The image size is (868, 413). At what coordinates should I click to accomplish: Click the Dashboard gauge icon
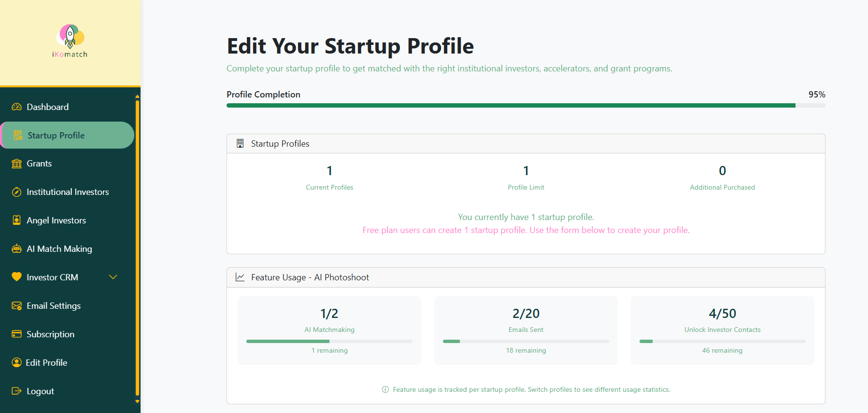click(16, 107)
